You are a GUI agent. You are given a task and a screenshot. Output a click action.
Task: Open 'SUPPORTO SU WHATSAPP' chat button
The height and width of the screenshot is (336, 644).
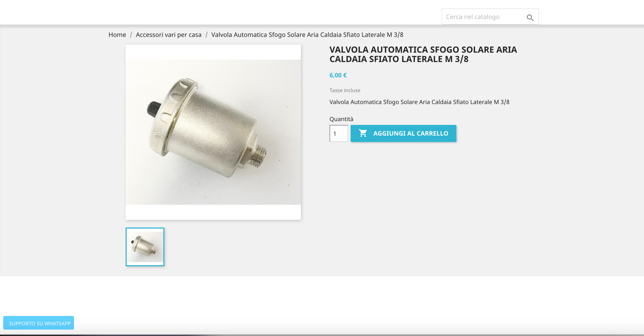[39, 323]
